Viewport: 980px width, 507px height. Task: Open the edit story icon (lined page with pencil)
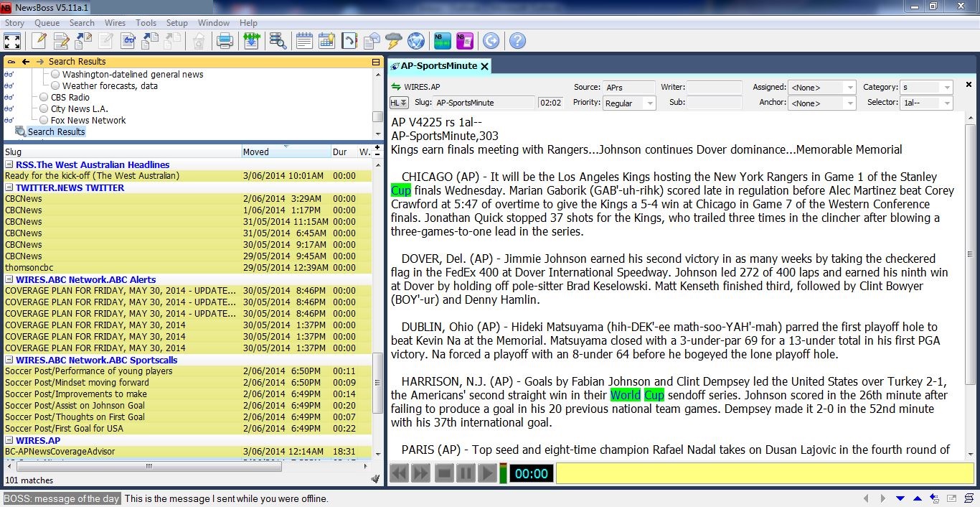[x=61, y=41]
